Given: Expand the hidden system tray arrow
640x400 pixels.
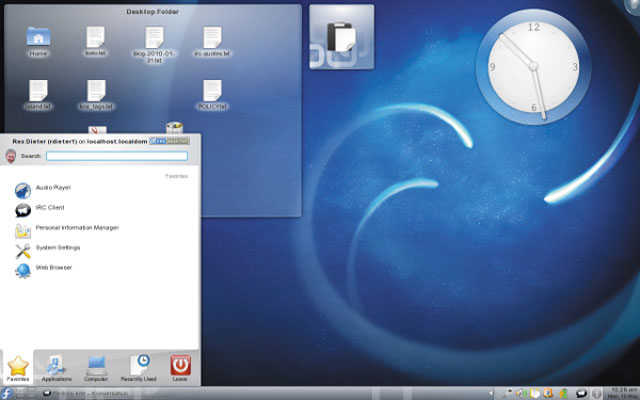Looking at the screenshot, I should tap(491, 393).
